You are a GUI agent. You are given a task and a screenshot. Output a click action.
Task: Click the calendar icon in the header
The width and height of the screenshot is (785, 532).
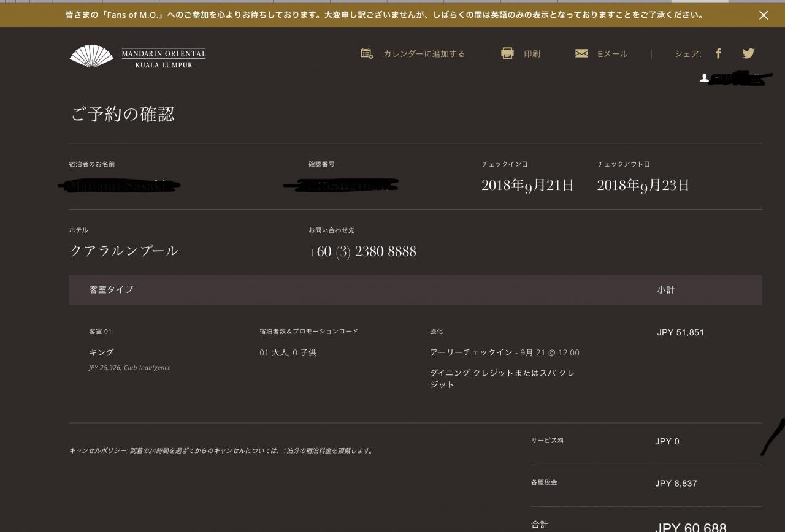pos(367,53)
